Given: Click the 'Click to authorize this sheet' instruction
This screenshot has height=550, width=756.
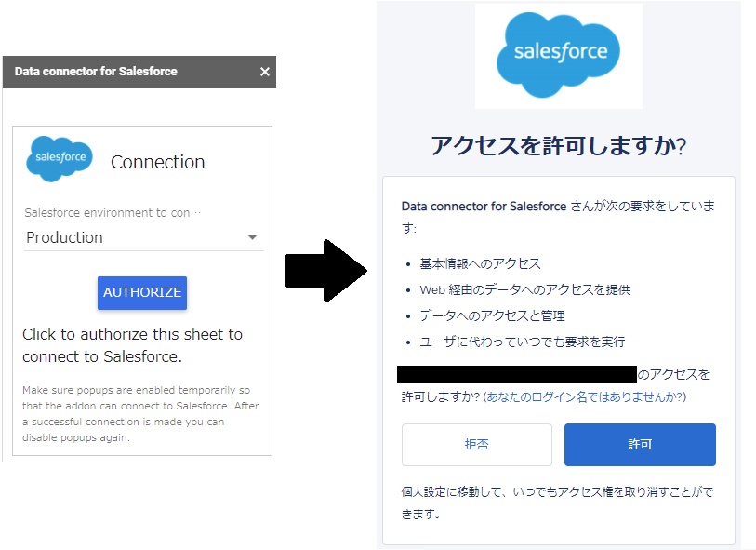Looking at the screenshot, I should click(132, 345).
